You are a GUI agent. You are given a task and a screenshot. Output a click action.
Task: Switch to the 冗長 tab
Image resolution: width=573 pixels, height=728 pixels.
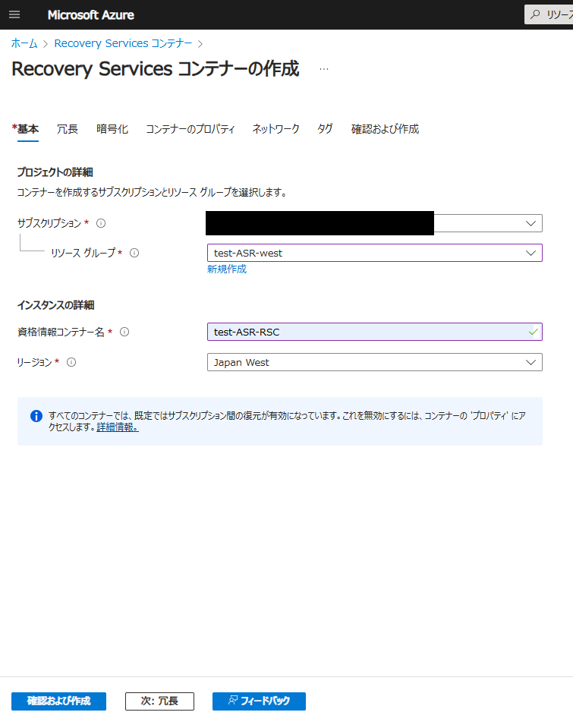(68, 129)
